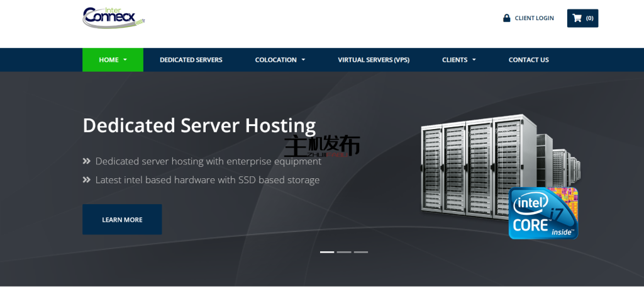The width and height of the screenshot is (644, 291).
Task: Open the Client Login link
Action: click(534, 18)
